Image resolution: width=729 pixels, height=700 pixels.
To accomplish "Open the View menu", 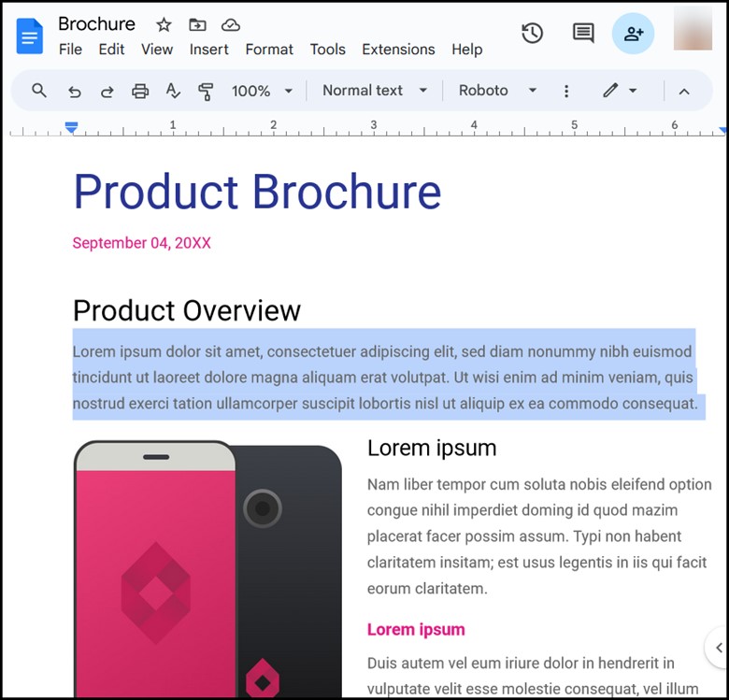I will 157,50.
